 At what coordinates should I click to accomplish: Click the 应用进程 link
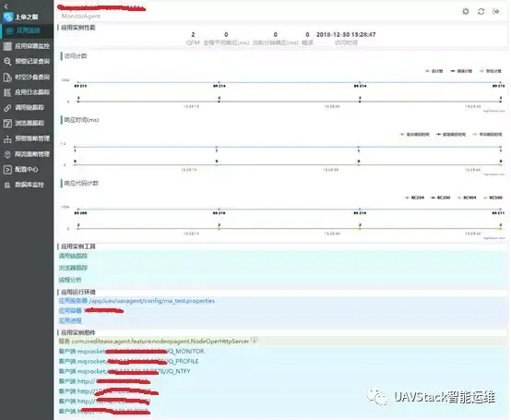coord(70,321)
